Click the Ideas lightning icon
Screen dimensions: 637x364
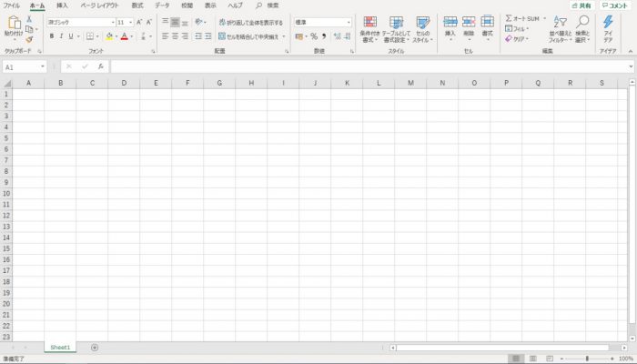[x=608, y=22]
